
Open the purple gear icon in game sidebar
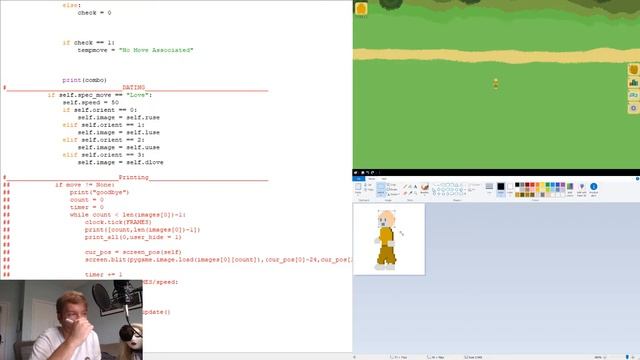pos(633,108)
